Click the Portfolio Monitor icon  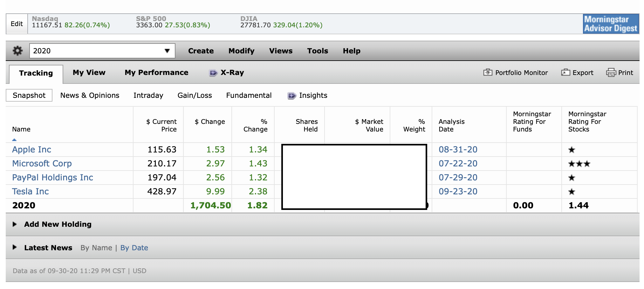[488, 72]
